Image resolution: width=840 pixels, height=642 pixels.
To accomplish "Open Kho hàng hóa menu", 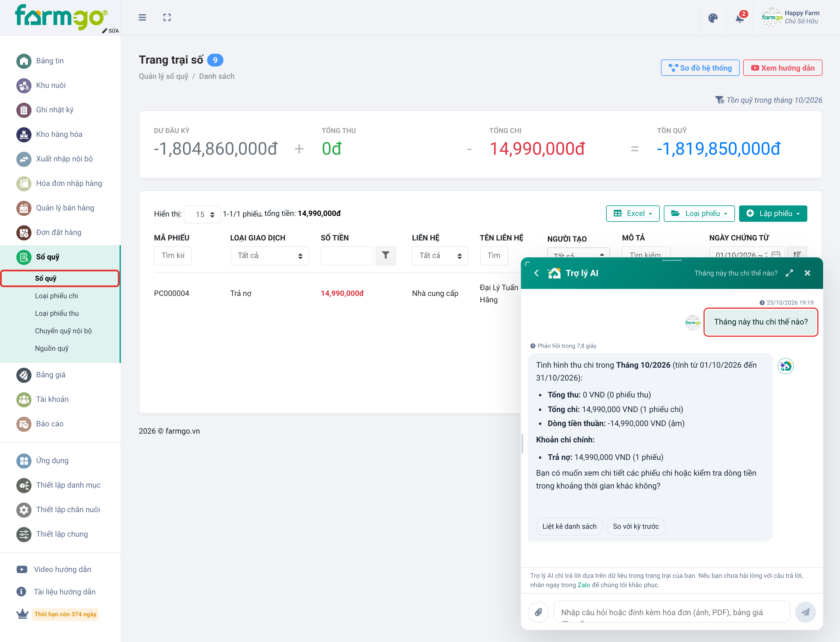I will coord(59,134).
